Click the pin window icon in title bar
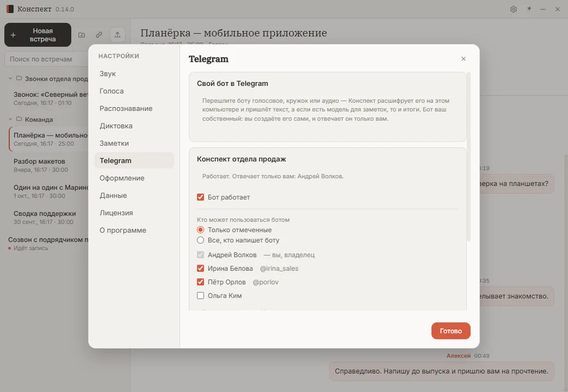 pos(529,9)
